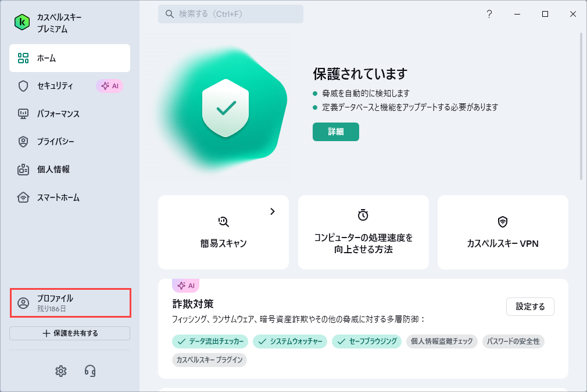Click the magnifier icon in search box
Image resolution: width=587 pixels, height=392 pixels.
click(170, 14)
